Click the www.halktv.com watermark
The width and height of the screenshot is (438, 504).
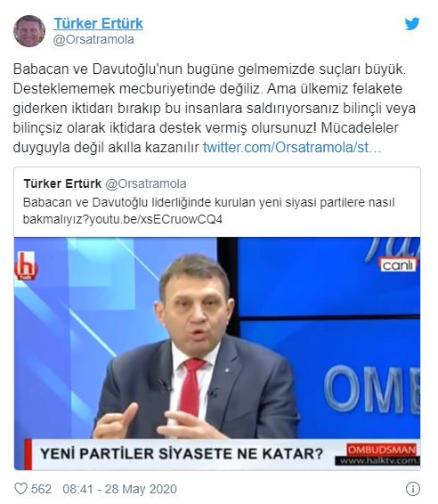(x=378, y=461)
